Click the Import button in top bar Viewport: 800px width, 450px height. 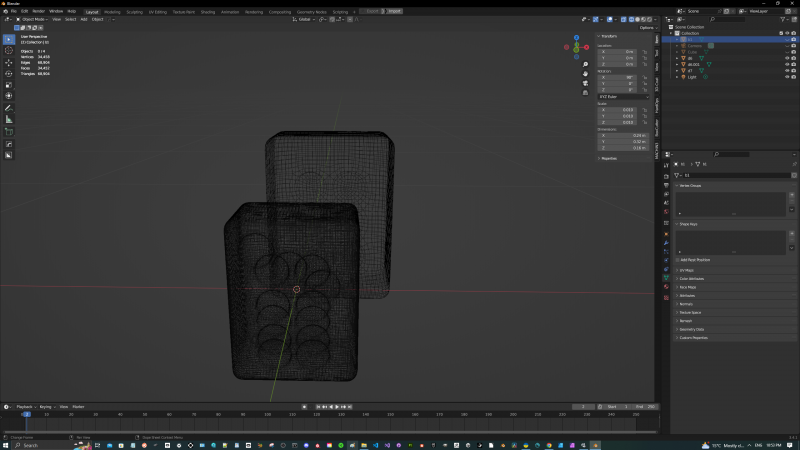[x=393, y=11]
